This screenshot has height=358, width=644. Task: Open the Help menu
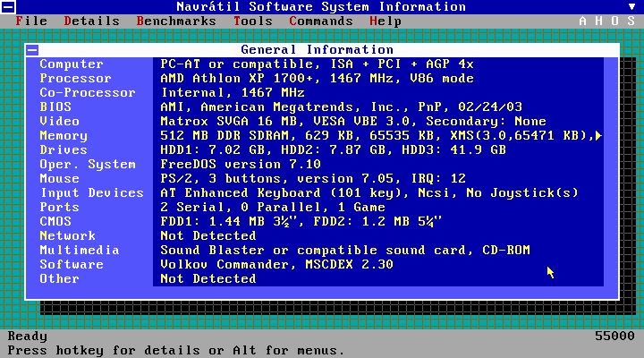coord(385,21)
